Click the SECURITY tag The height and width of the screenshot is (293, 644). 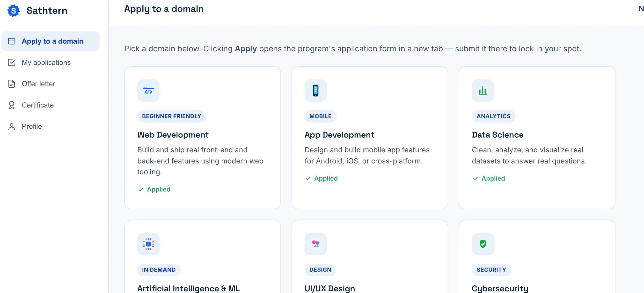coord(491,270)
